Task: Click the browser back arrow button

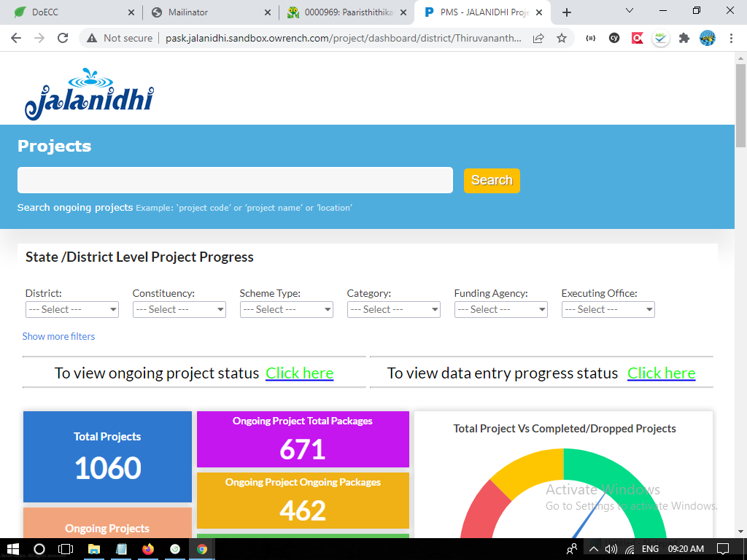Action: (x=16, y=38)
